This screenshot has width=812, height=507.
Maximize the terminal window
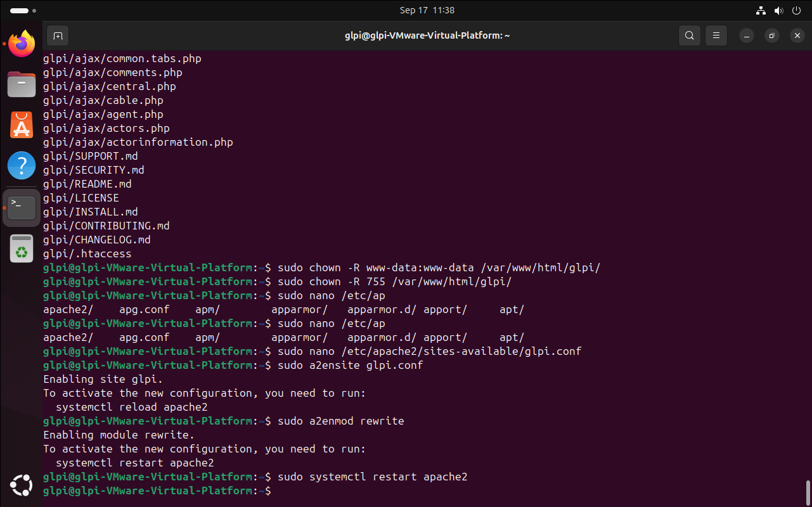click(771, 35)
